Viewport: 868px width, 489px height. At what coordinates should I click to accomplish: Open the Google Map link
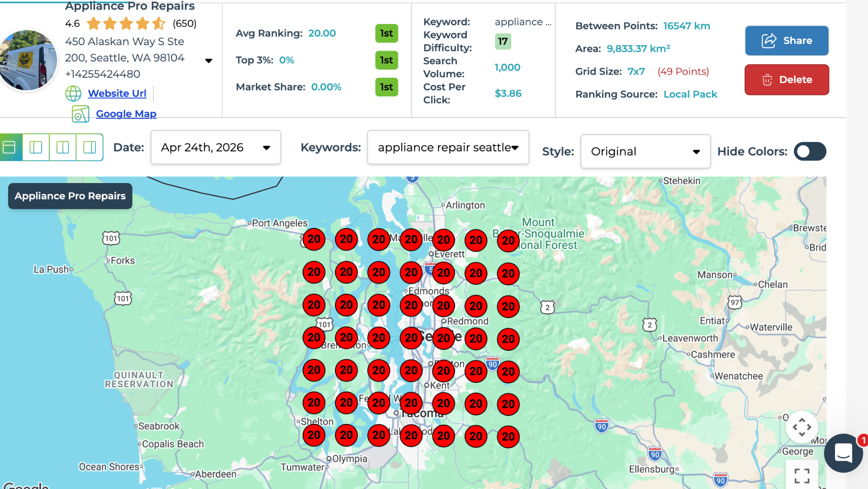click(126, 114)
